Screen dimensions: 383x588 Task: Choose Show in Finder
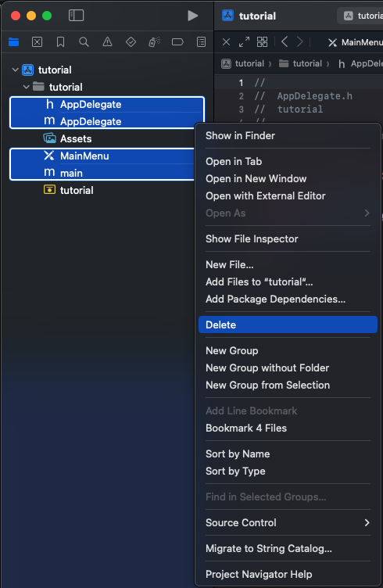coord(288,136)
